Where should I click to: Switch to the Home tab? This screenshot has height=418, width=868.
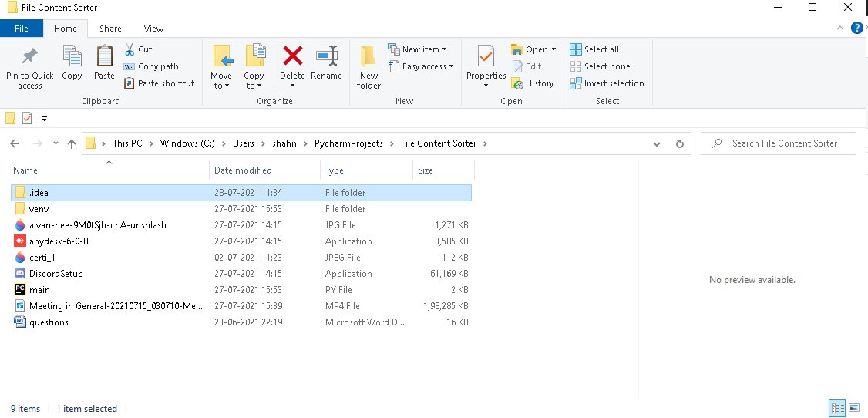(x=66, y=29)
